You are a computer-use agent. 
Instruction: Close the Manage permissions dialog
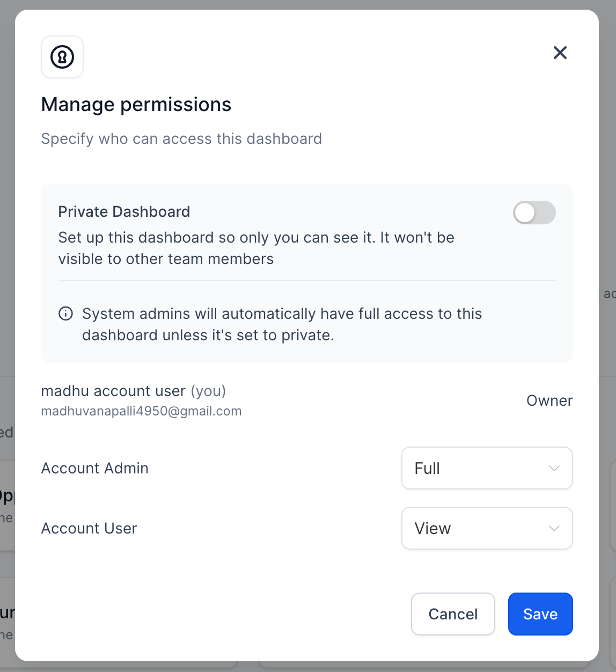(x=560, y=53)
